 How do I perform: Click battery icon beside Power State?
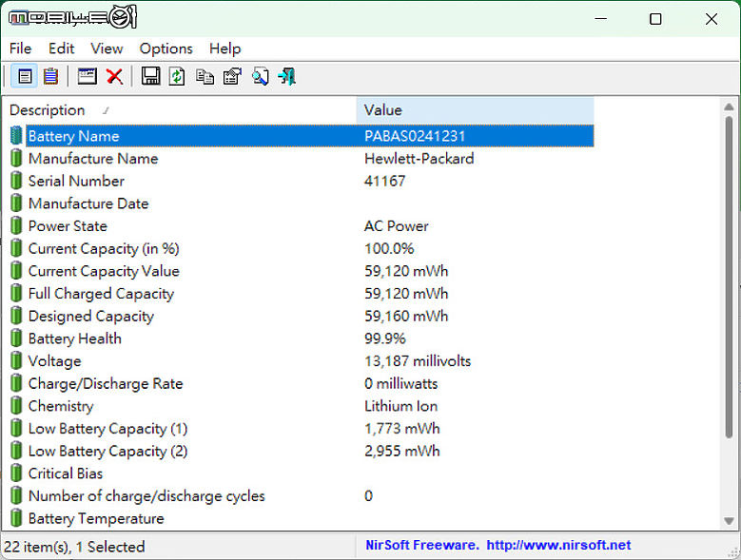16,225
